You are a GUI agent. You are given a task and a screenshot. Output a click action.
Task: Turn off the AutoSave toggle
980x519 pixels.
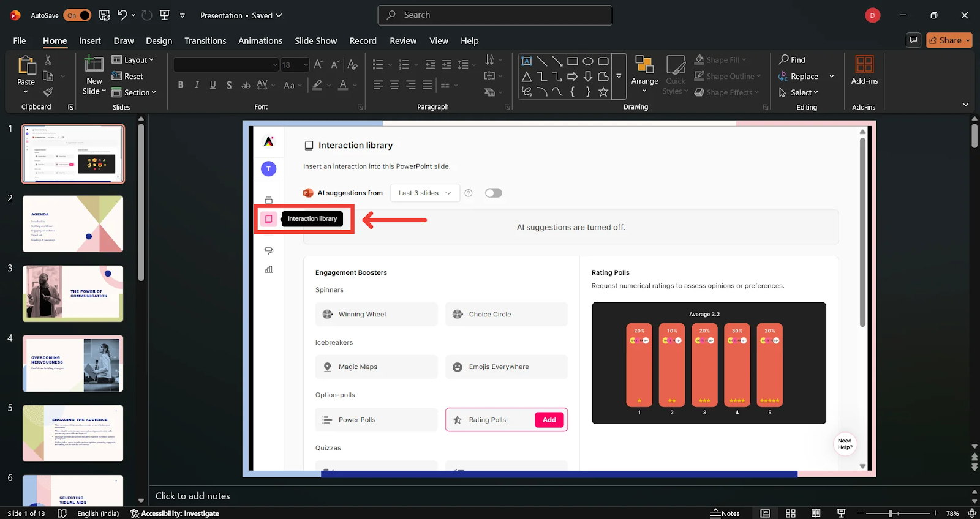tap(77, 15)
